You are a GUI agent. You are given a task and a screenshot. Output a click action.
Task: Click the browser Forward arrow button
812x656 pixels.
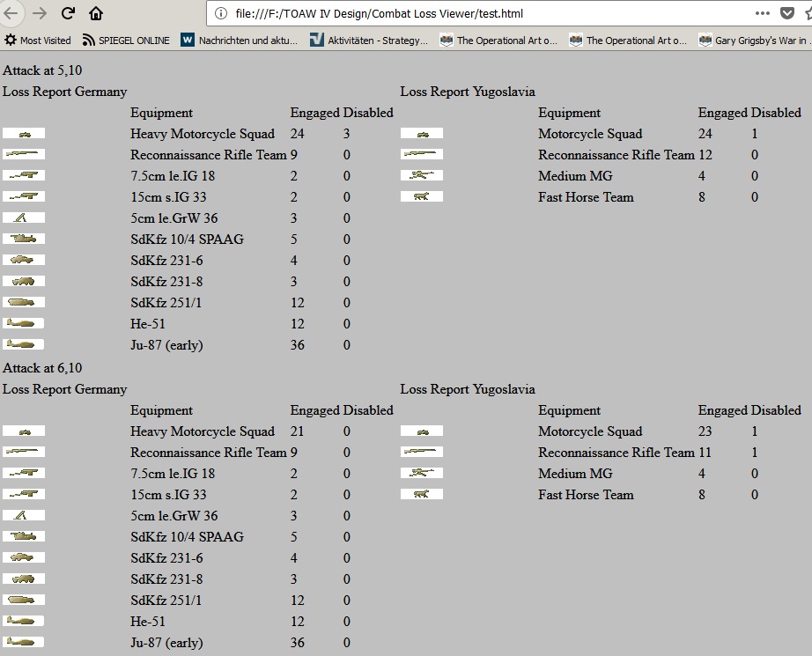point(40,13)
